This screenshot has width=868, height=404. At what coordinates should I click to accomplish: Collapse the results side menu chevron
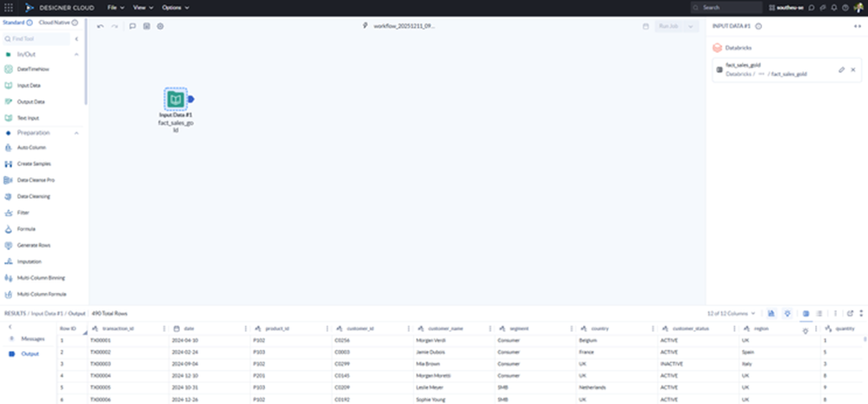(x=10, y=327)
